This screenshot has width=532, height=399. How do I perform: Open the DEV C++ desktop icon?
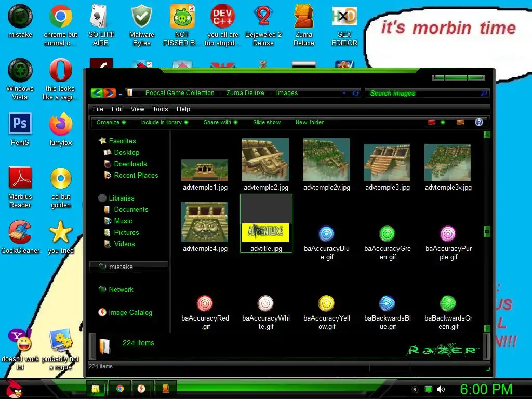pos(222,25)
